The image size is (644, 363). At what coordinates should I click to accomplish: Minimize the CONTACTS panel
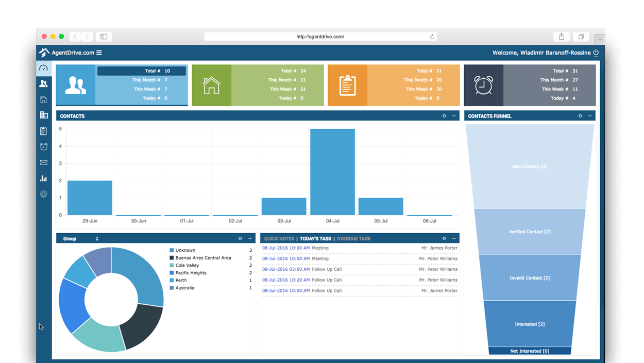(x=454, y=116)
